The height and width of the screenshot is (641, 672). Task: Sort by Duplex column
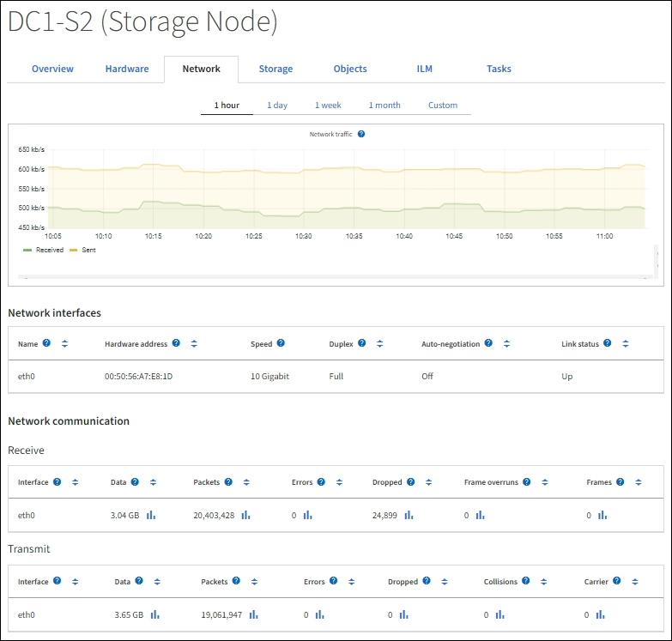click(380, 343)
